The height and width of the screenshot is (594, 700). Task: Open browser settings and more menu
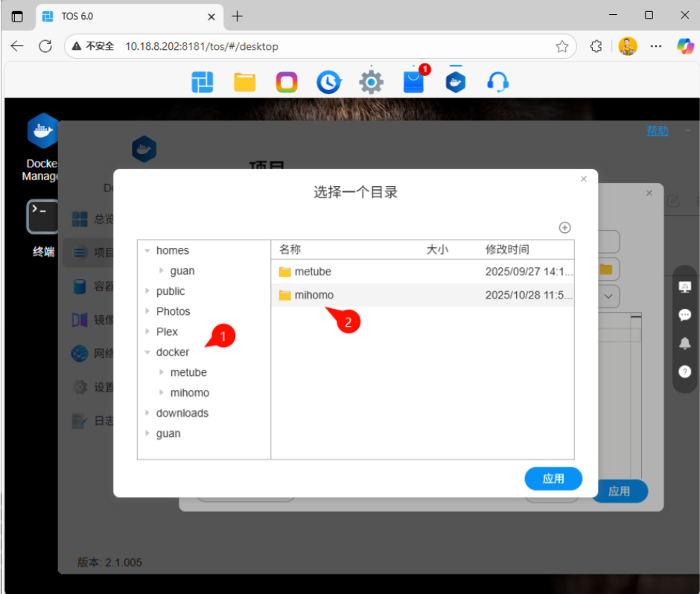pos(656,46)
